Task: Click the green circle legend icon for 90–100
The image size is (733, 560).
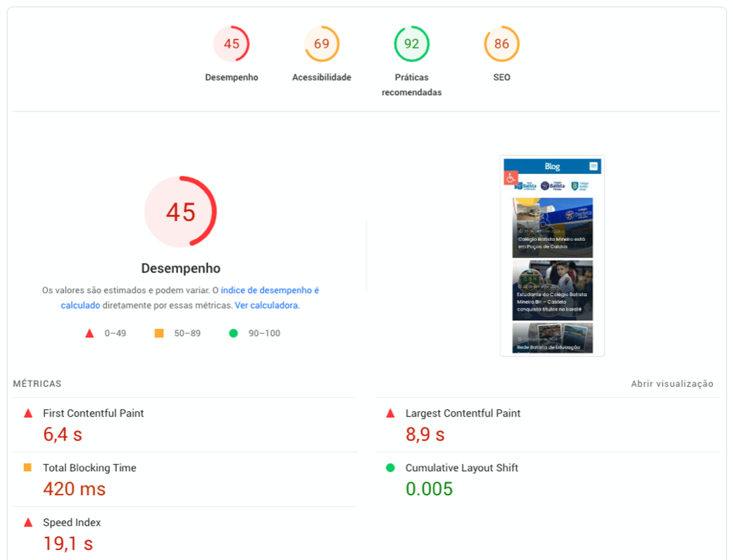Action: click(x=233, y=333)
